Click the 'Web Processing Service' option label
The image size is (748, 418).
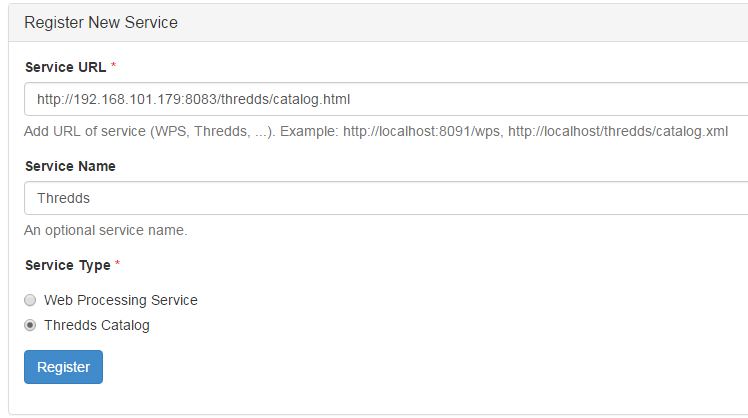(121, 300)
